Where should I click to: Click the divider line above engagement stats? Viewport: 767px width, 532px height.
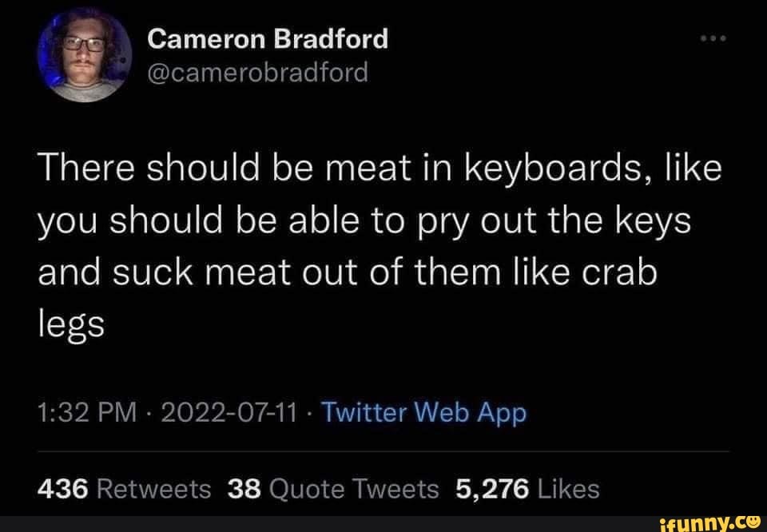point(383,452)
